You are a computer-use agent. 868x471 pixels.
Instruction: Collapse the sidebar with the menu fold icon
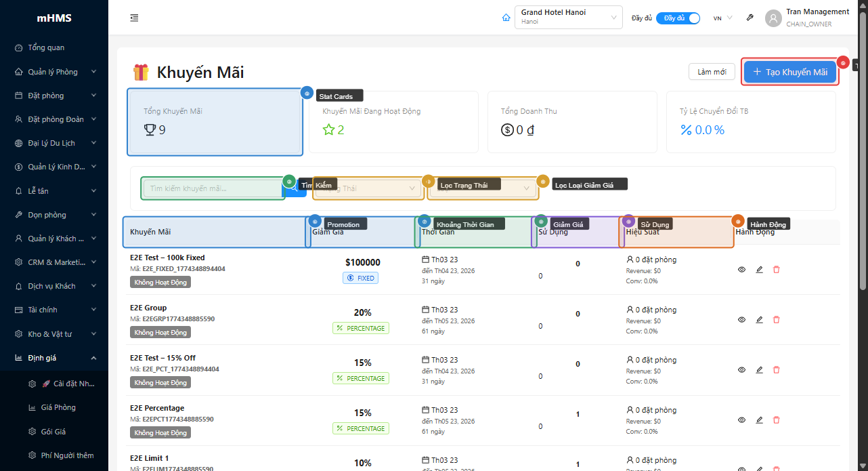[134, 18]
